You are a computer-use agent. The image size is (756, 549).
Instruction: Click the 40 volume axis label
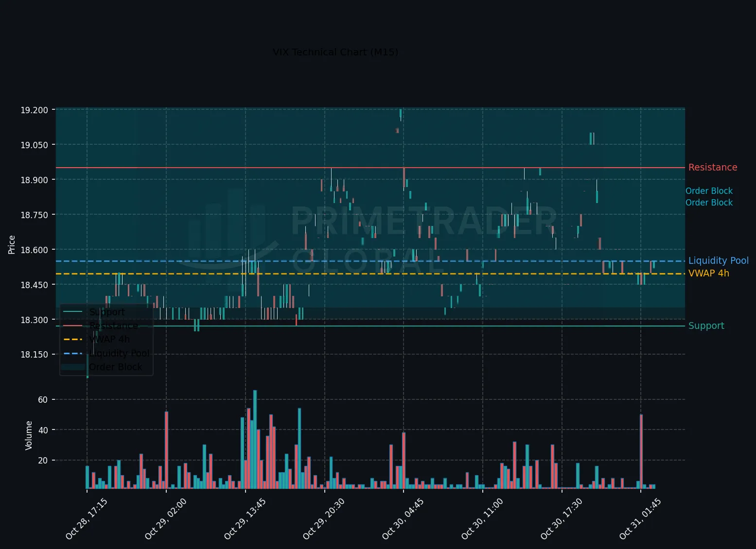click(x=43, y=430)
